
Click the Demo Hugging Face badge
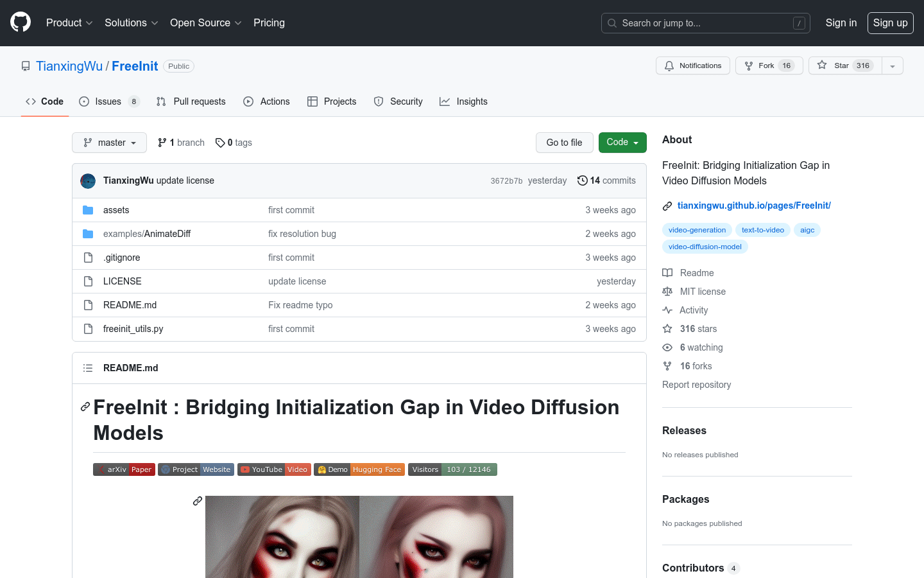click(x=359, y=469)
